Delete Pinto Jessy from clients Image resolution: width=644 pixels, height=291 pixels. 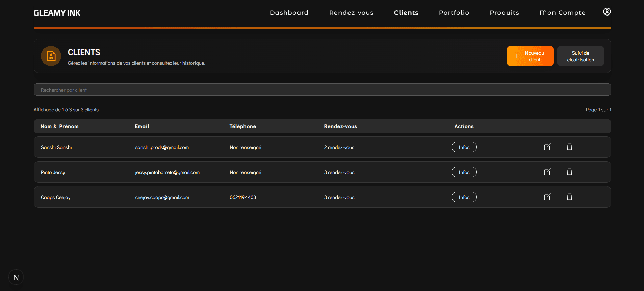(569, 172)
